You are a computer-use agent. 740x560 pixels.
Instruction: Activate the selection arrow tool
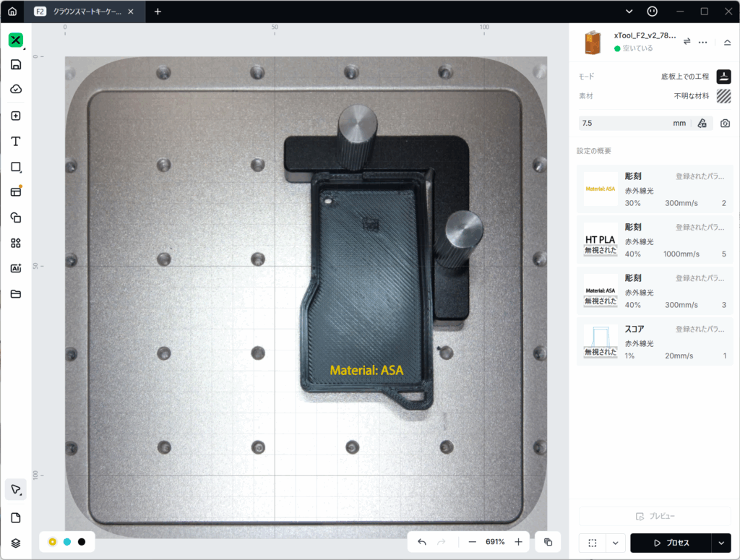(x=16, y=489)
